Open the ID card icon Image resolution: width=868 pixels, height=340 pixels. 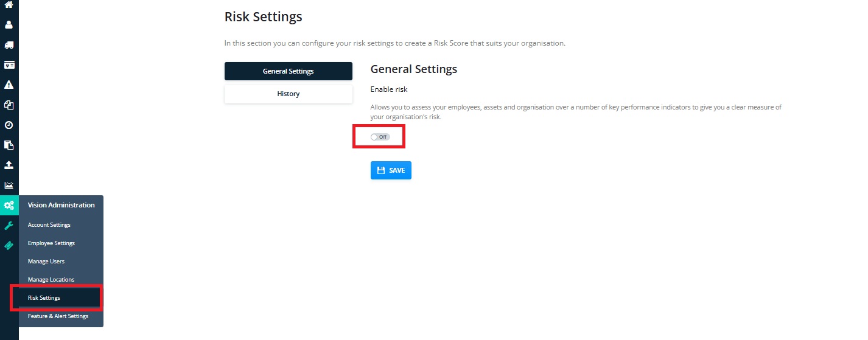click(9, 64)
